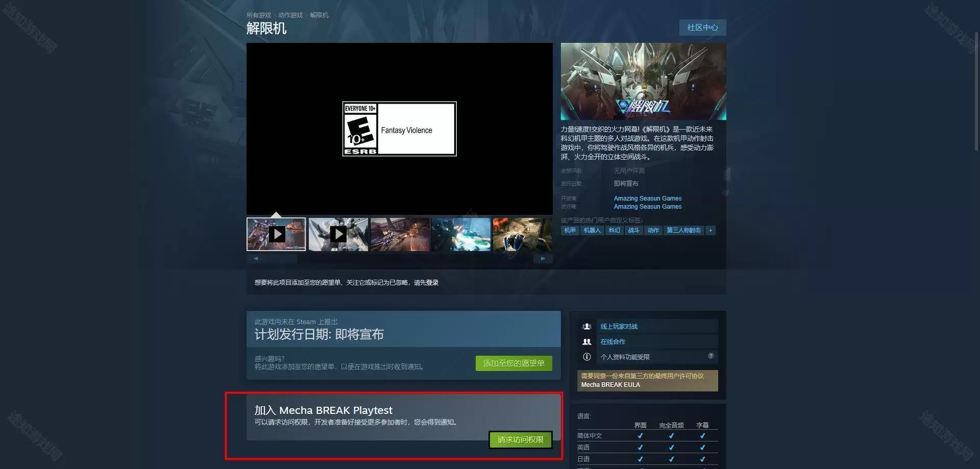The height and width of the screenshot is (469, 980).
Task: Click the left arrow of thumbnail strip
Action: click(x=256, y=258)
